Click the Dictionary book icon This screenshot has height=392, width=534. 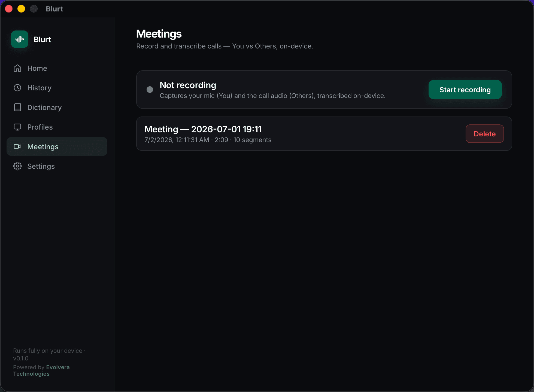pos(17,108)
